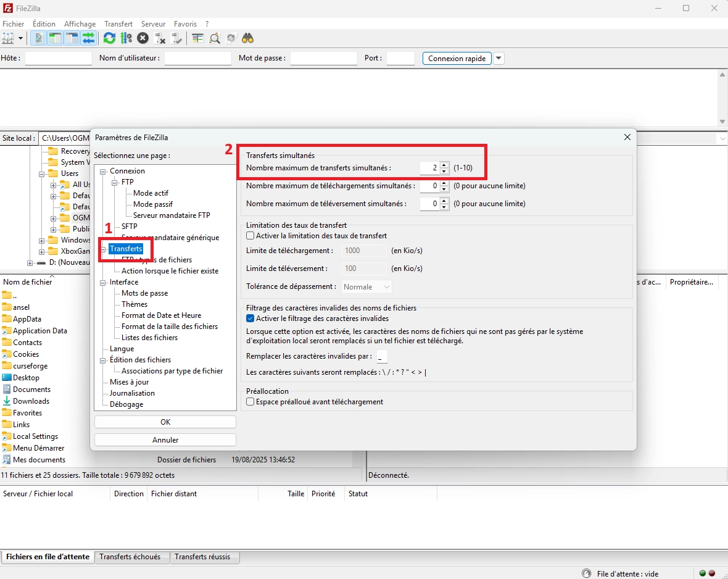The width and height of the screenshot is (728, 579).
Task: Open directory listing filters icon
Action: (198, 38)
